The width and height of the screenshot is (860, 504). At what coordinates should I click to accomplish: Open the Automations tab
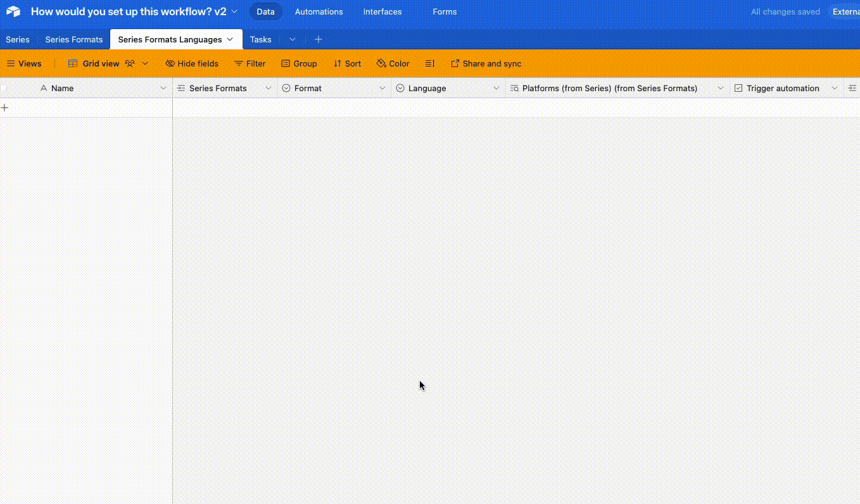(319, 11)
